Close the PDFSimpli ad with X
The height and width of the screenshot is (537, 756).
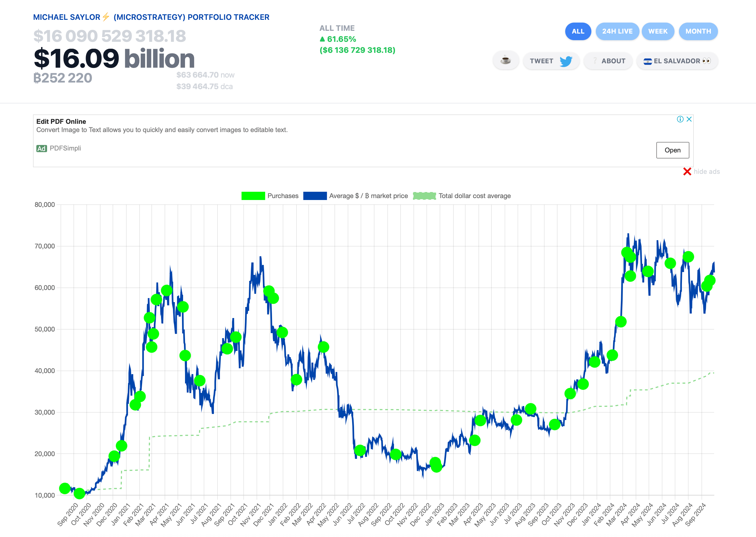pyautogui.click(x=689, y=119)
